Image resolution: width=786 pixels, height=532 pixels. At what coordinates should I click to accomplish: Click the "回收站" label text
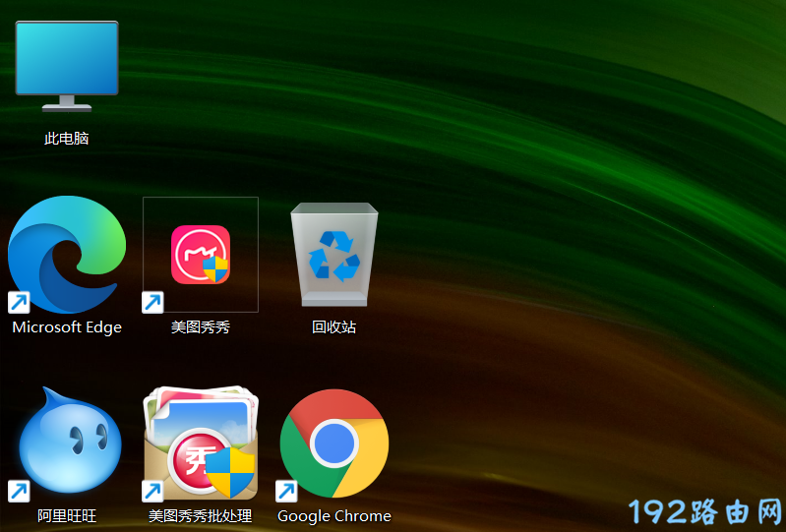(x=334, y=327)
